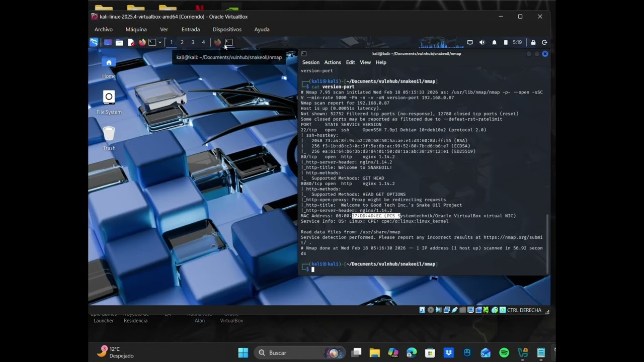Open the Windows Start menu
Viewport: 644px width, 362px height.
(243, 353)
